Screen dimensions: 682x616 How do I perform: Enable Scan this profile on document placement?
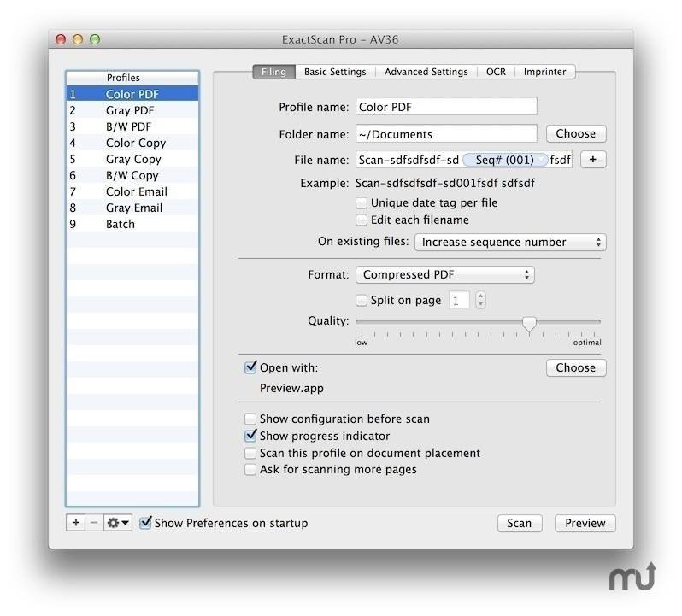coord(250,453)
